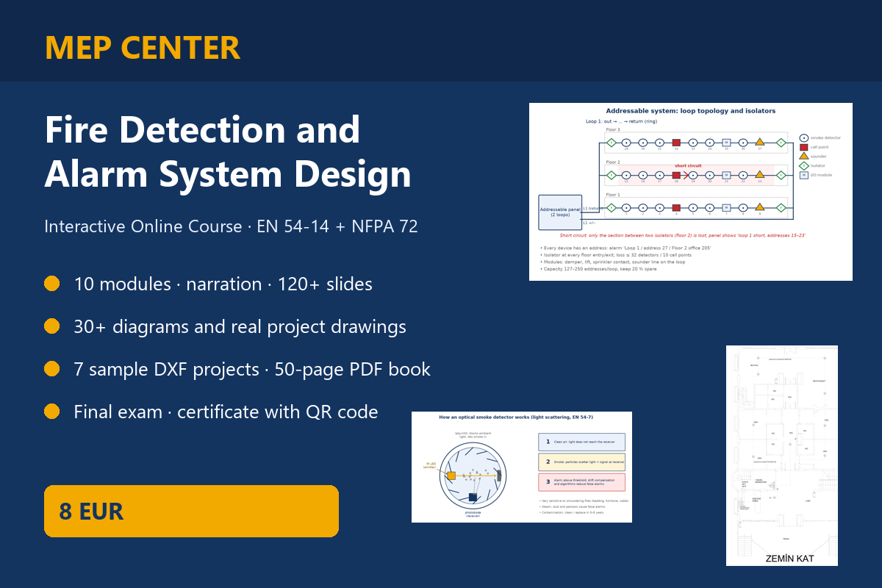Click 'Final exam · certificate with QR code'
The height and width of the screenshot is (588, 882).
[x=226, y=412]
